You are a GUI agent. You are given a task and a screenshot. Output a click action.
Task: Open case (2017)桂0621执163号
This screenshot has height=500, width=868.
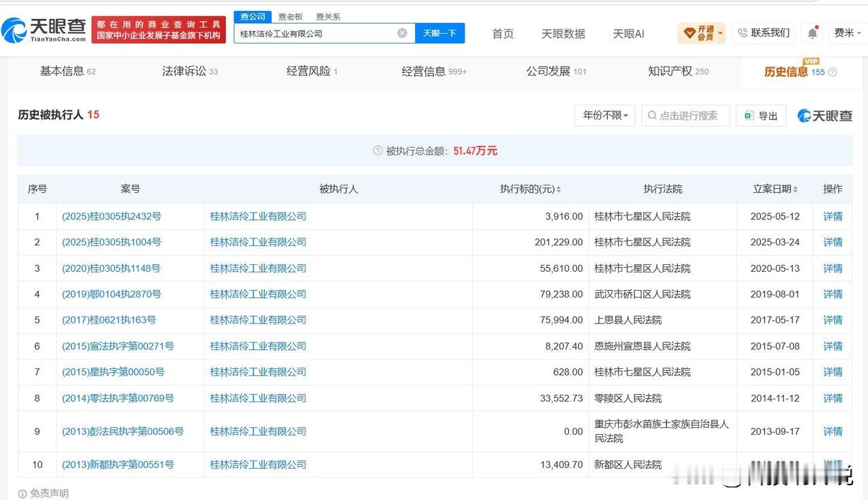click(109, 320)
